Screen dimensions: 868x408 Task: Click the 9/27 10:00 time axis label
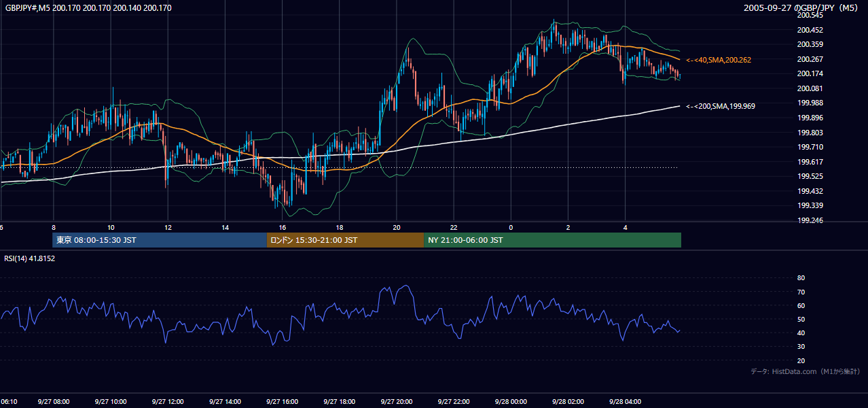pyautogui.click(x=110, y=402)
